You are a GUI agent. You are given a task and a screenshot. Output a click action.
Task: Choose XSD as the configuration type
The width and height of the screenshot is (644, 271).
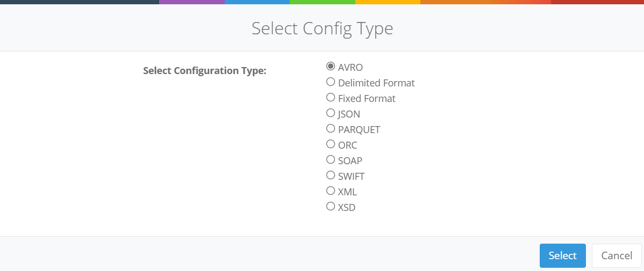331,207
